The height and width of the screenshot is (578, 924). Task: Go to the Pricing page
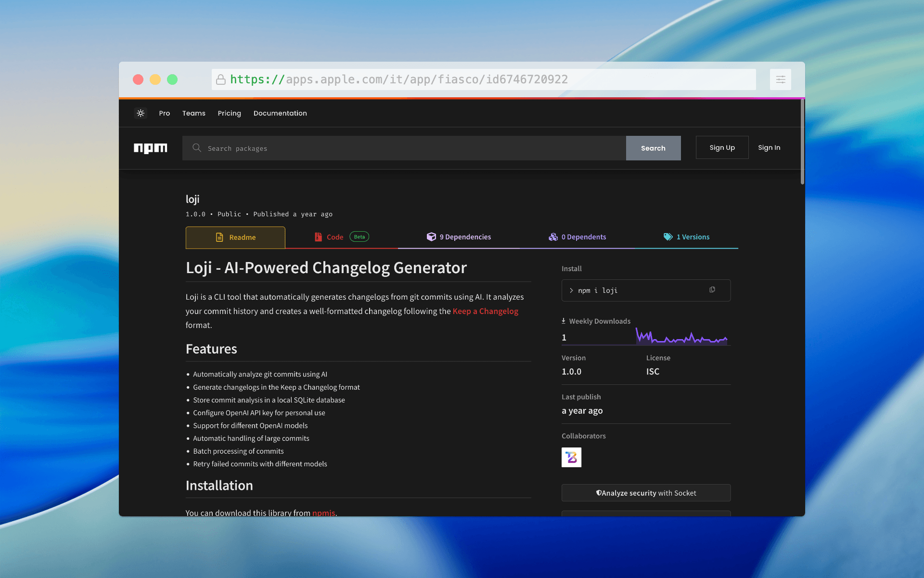click(230, 113)
